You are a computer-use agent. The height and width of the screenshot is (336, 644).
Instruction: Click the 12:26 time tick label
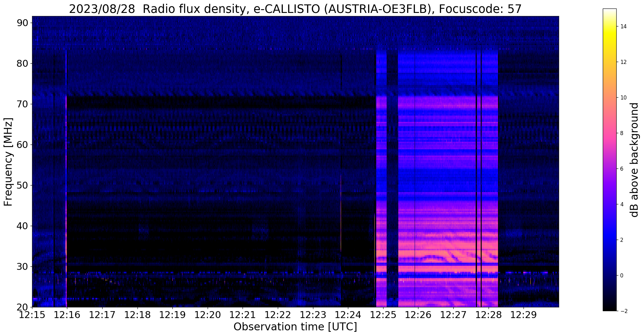[418, 315]
